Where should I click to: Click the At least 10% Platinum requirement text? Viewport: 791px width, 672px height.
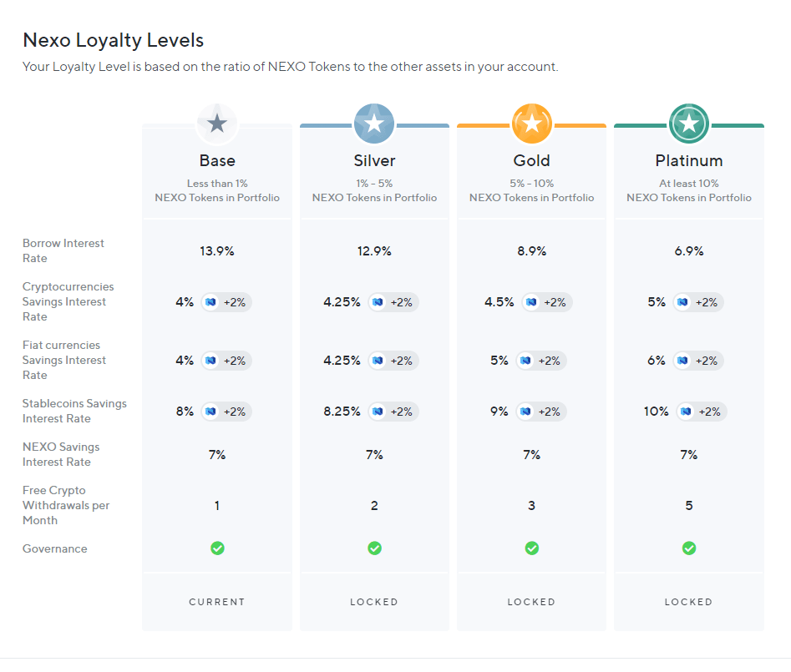point(689,184)
